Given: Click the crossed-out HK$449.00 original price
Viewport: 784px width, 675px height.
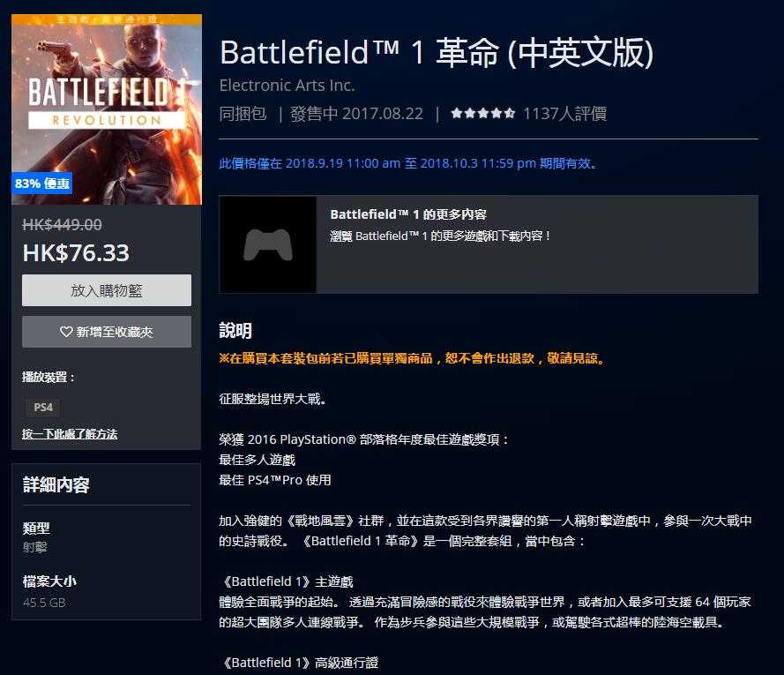Looking at the screenshot, I should coord(62,225).
